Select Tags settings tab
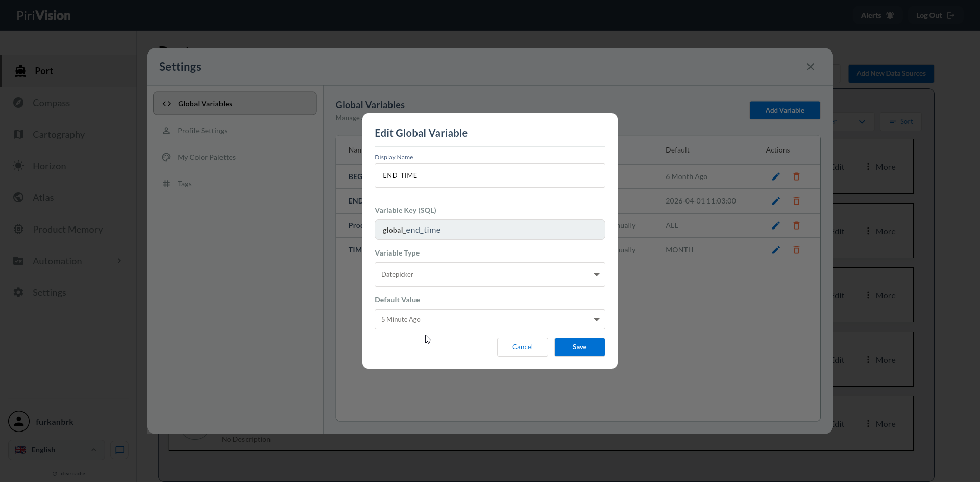The width and height of the screenshot is (980, 482). [235, 184]
